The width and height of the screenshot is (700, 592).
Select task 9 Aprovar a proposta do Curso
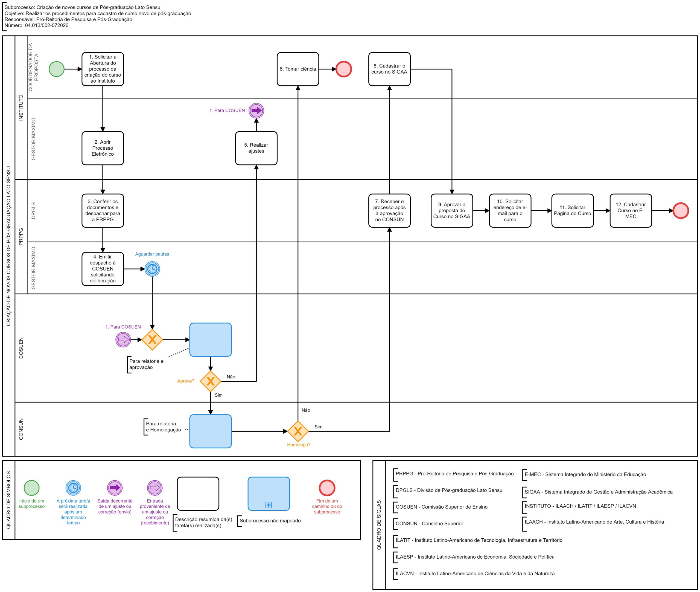[452, 211]
